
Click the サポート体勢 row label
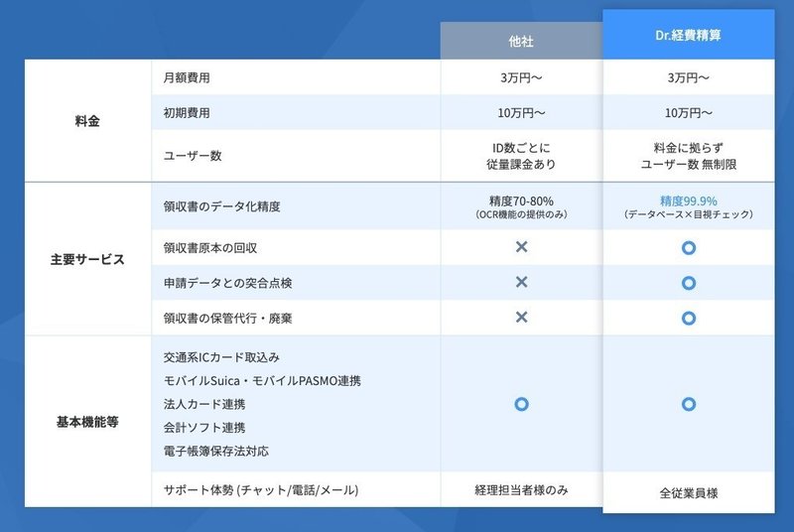click(261, 490)
